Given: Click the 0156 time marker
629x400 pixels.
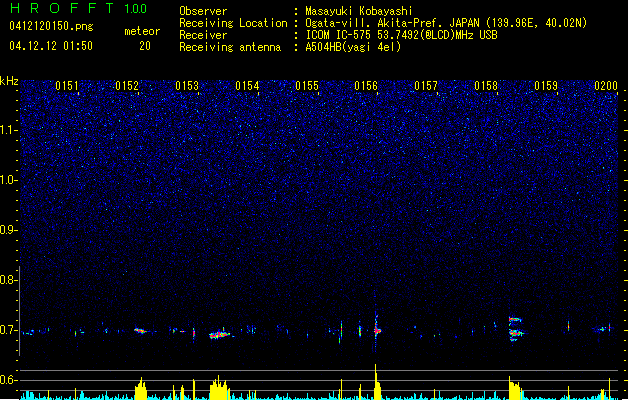Looking at the screenshot, I should coord(366,86).
